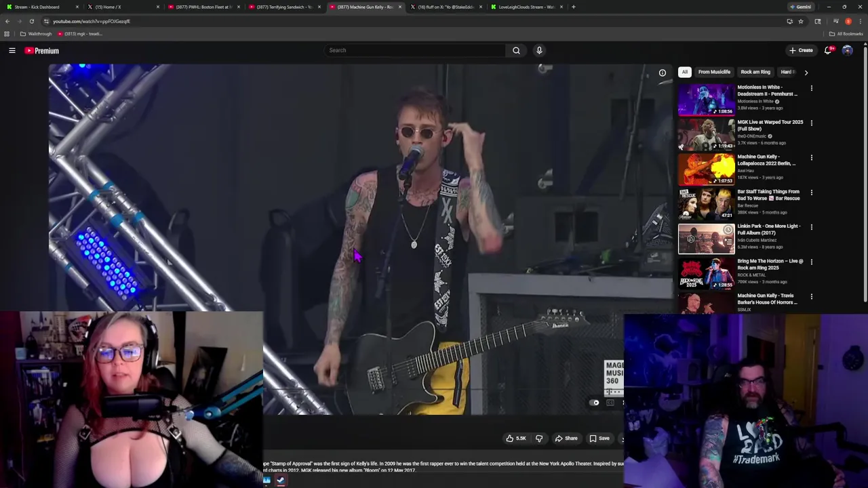Click the browser address bar URL
The height and width of the screenshot is (488, 868).
[92, 21]
